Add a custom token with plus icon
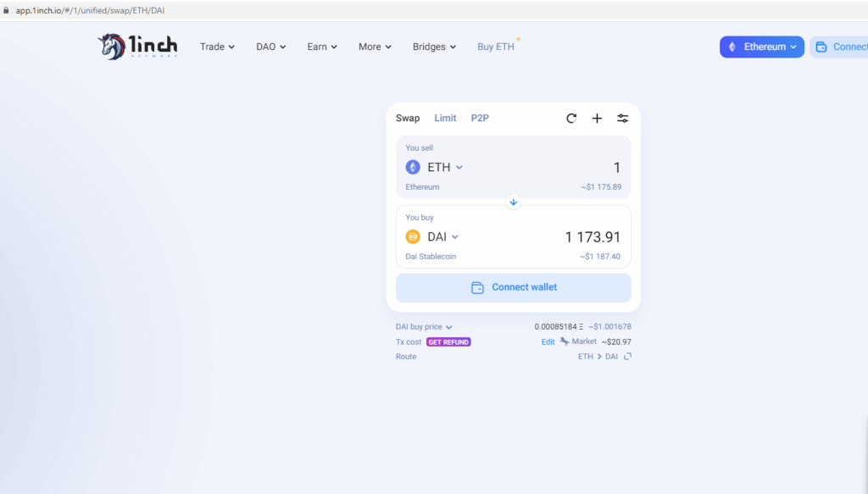The image size is (868, 494). 597,119
